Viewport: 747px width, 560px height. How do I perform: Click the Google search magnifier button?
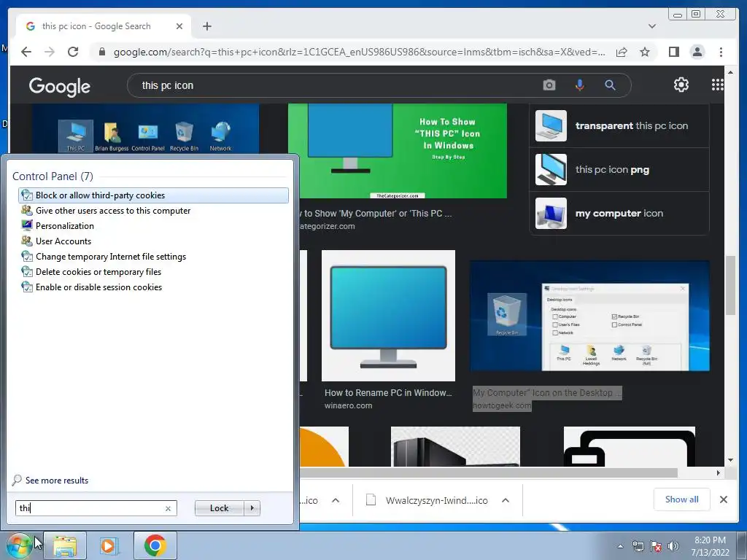610,85
